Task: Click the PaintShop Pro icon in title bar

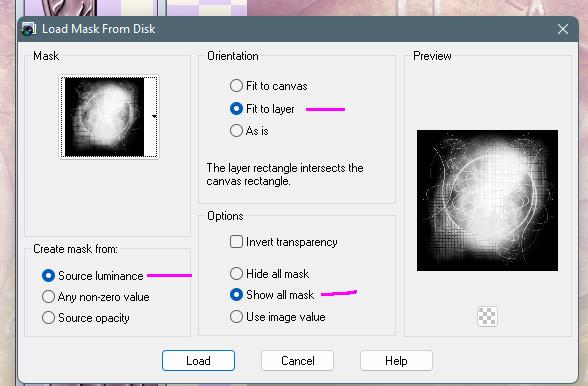Action: coord(28,29)
